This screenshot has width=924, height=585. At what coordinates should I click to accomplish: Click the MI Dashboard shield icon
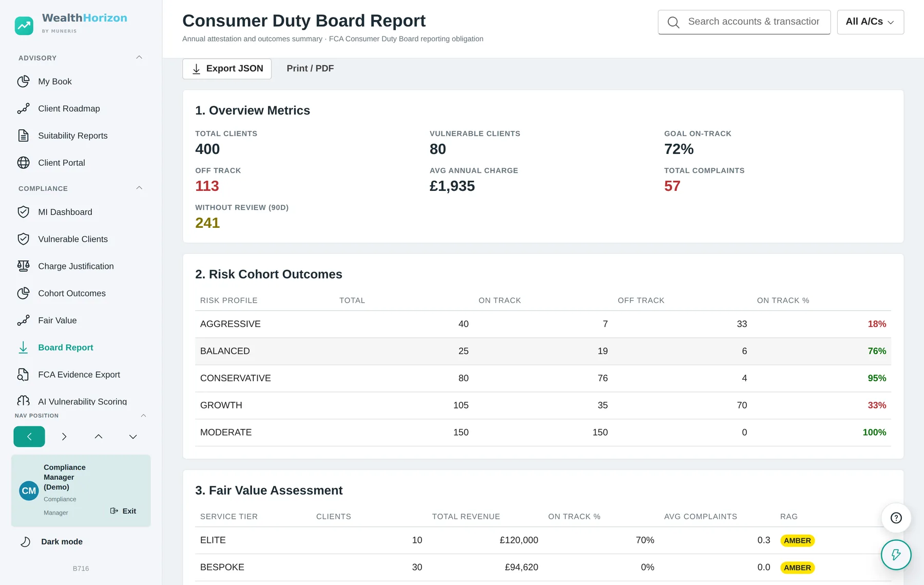click(23, 212)
